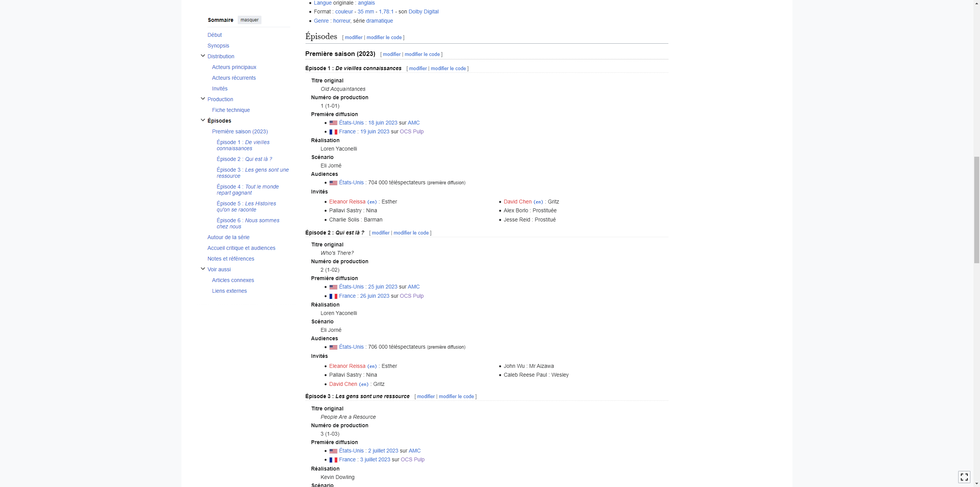Collapse the Voir aussi section chevron
Image resolution: width=980 pixels, height=487 pixels.
[203, 269]
